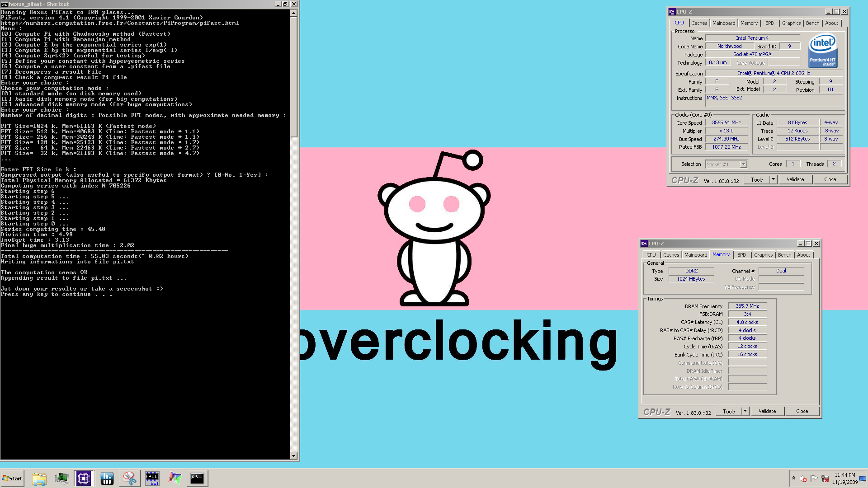Open SPD tab in top CPU-Z window
868x488 pixels.
[x=769, y=23]
